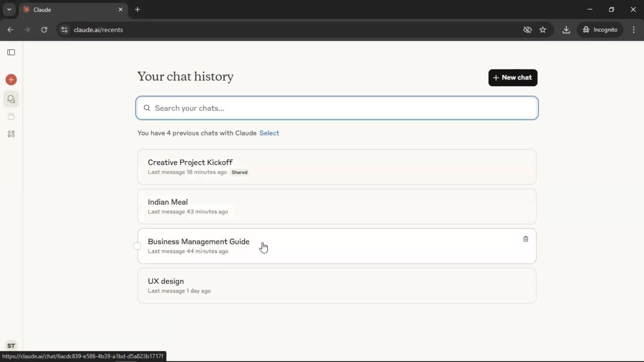Expand the tab search dropdown arrow
Viewport: 644px width, 362px height.
[9, 10]
